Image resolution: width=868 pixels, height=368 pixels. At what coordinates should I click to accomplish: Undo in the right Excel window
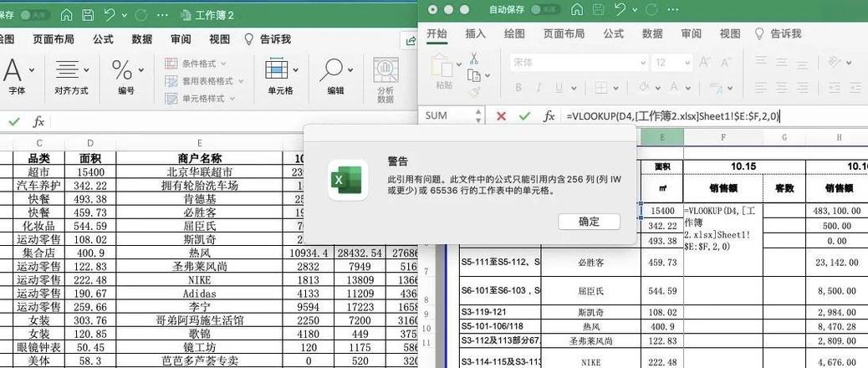coord(620,9)
